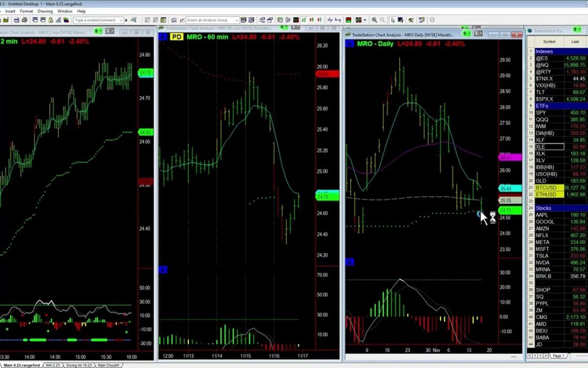
Task: Toggle the blue marker beside MRO - Daily label
Action: click(x=350, y=44)
